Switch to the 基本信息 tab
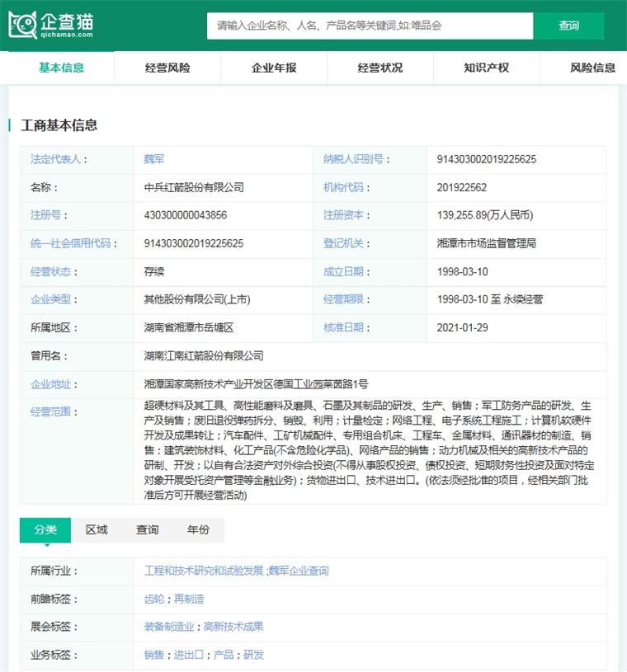This screenshot has height=672, width=627. click(x=61, y=68)
